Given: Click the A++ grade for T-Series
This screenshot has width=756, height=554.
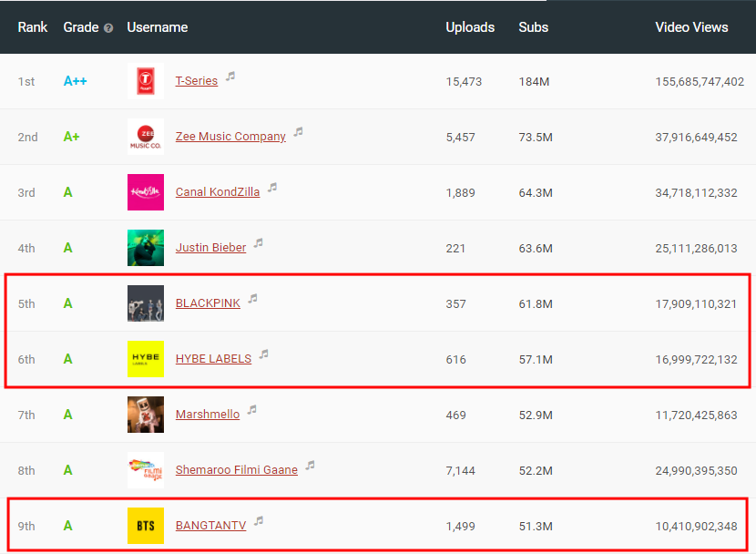Looking at the screenshot, I should pyautogui.click(x=76, y=81).
